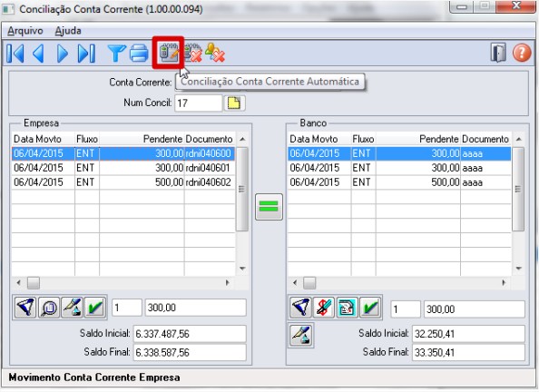The image size is (539, 392).
Task: Click the Banco document list icon
Action: [347, 307]
